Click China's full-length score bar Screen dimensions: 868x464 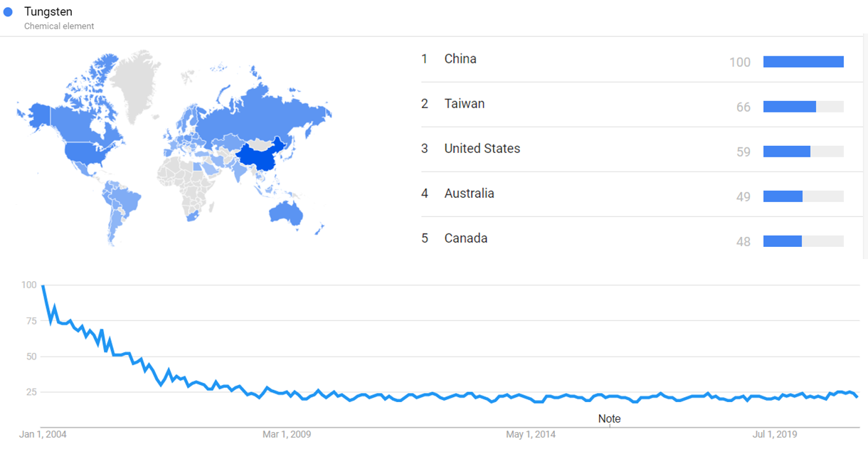[x=803, y=62]
